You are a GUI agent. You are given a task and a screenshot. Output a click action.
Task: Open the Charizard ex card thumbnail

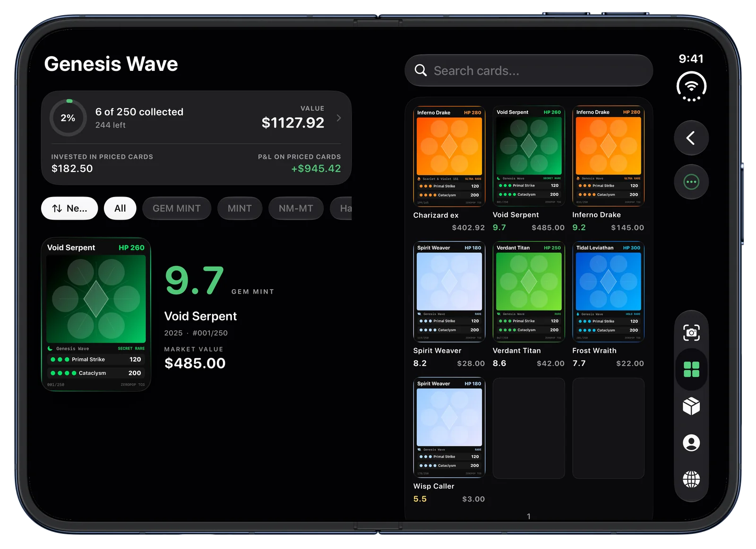point(449,156)
